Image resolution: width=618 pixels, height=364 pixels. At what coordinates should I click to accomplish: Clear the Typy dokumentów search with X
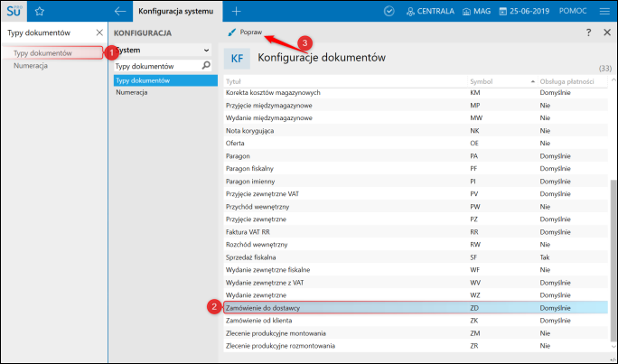[x=98, y=32]
